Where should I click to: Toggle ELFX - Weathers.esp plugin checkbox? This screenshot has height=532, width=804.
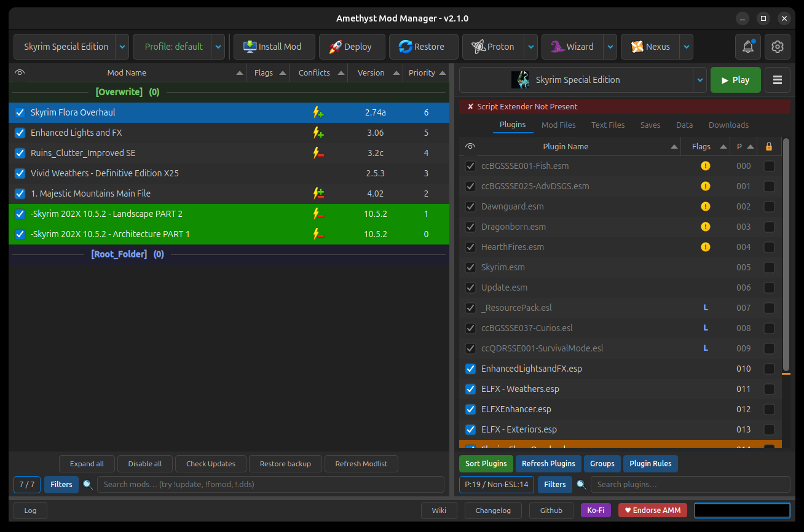pos(470,389)
